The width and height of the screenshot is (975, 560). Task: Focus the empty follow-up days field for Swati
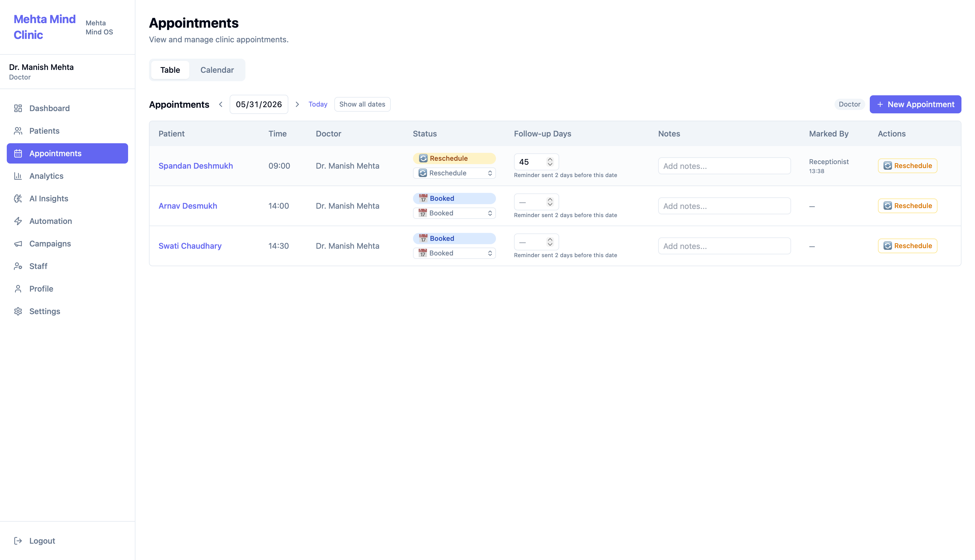536,242
